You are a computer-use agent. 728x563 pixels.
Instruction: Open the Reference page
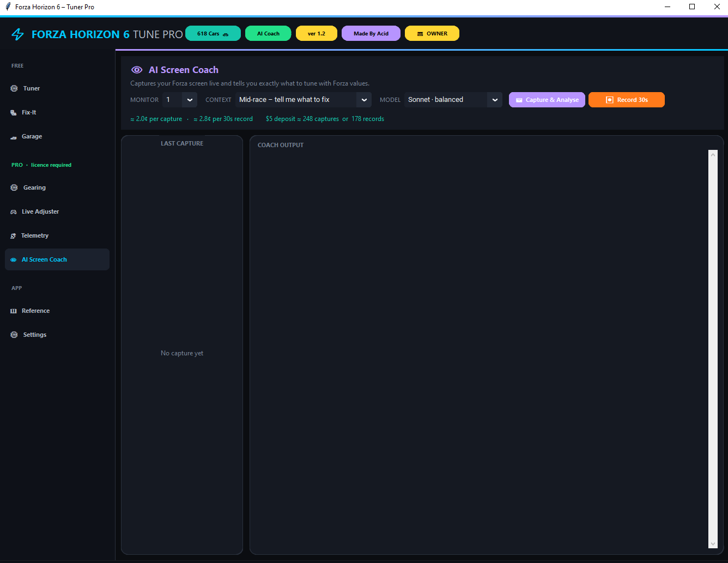pos(57,311)
